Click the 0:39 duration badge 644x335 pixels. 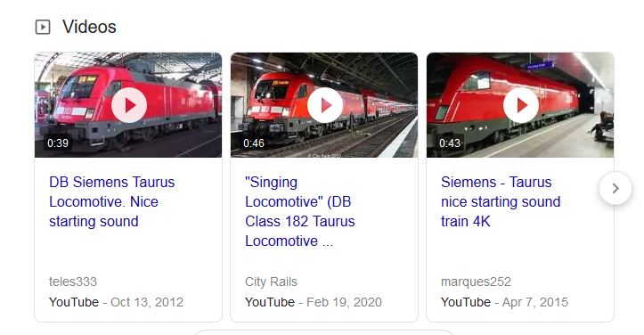click(x=58, y=143)
